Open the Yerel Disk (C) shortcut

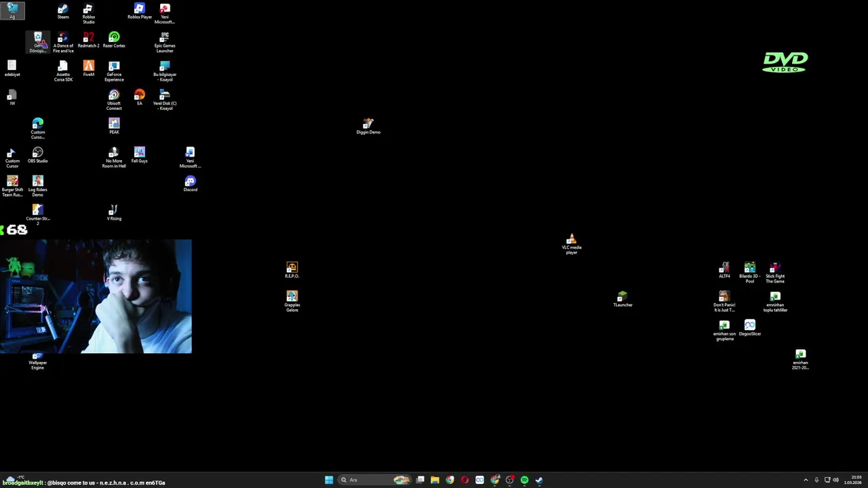click(x=165, y=100)
